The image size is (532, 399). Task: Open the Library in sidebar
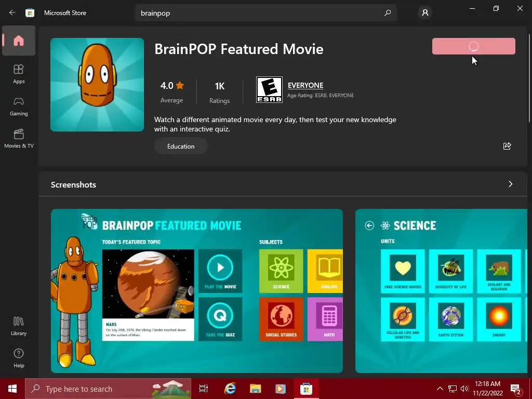point(19,326)
